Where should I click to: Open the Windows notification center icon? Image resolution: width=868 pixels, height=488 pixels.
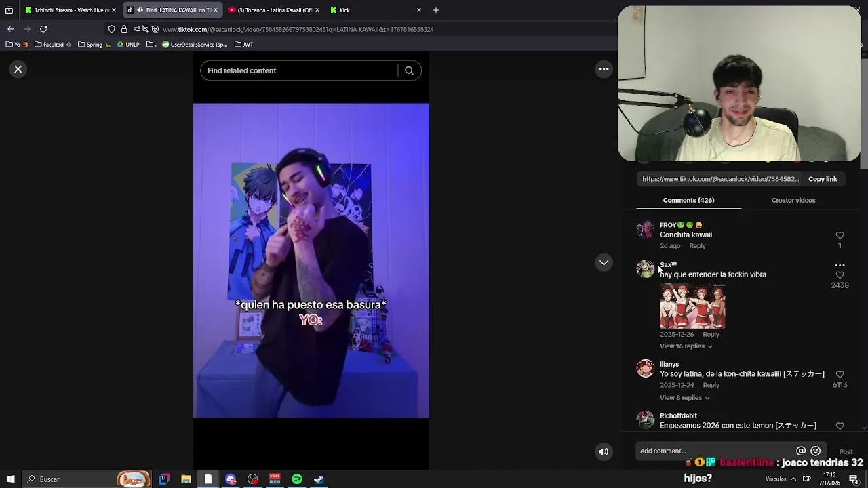tap(854, 479)
